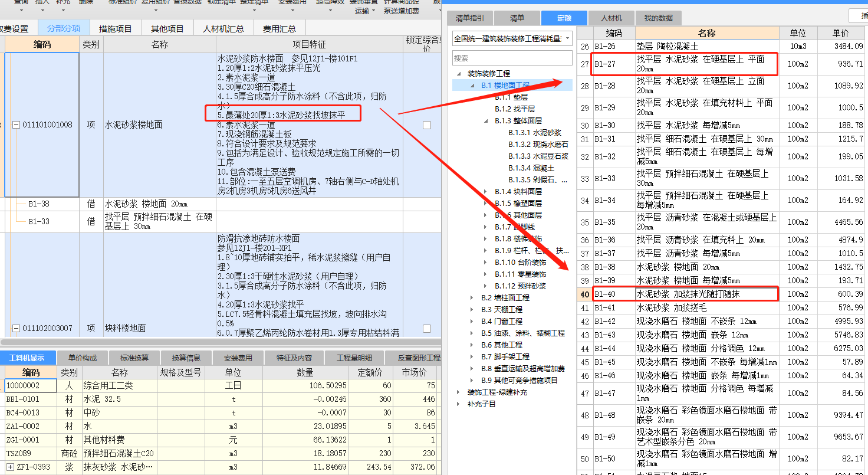The height and width of the screenshot is (475, 868).
Task: Expand the B.2 墙柱面工程 tree node
Action: (x=472, y=298)
